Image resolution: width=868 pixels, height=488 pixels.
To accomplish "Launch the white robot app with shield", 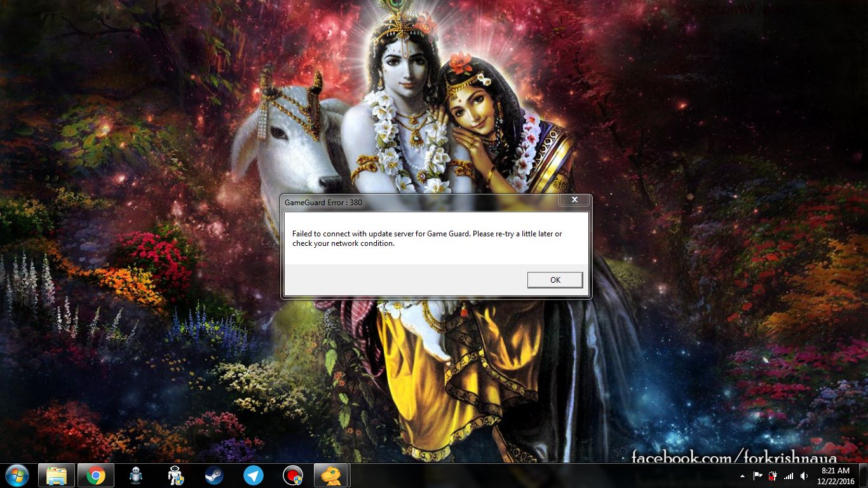I will 175,475.
